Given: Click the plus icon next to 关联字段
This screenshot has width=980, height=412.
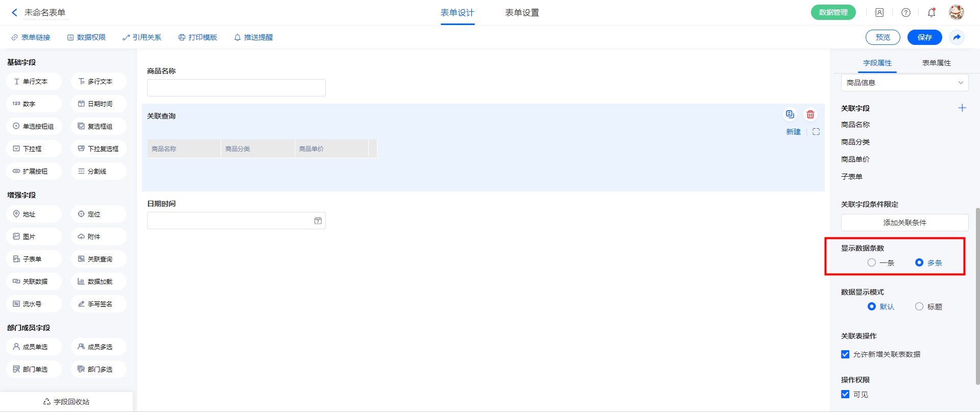Looking at the screenshot, I should [962, 108].
